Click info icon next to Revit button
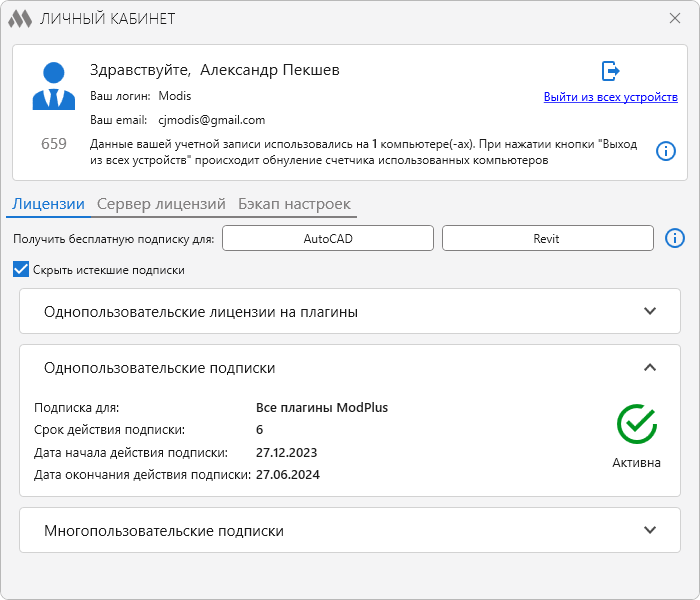700x600 pixels. click(675, 238)
